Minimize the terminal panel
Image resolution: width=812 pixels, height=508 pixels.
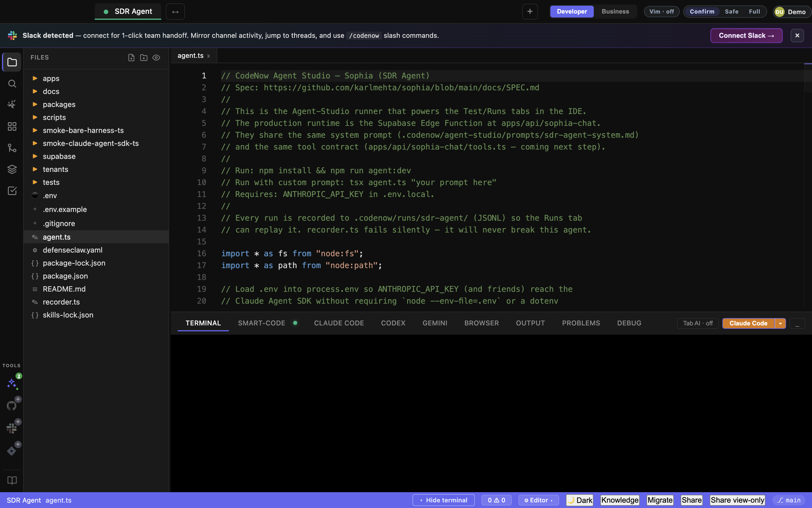[x=797, y=323]
